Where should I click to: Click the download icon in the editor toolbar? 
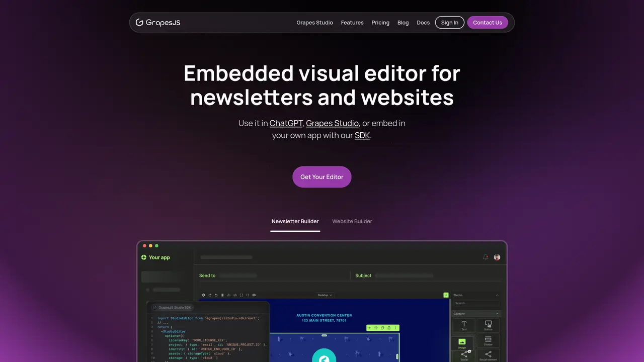pyautogui.click(x=229, y=295)
